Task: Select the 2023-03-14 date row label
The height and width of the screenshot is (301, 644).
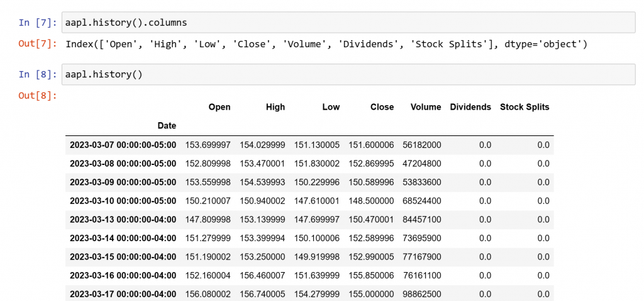Action: pyautogui.click(x=123, y=238)
